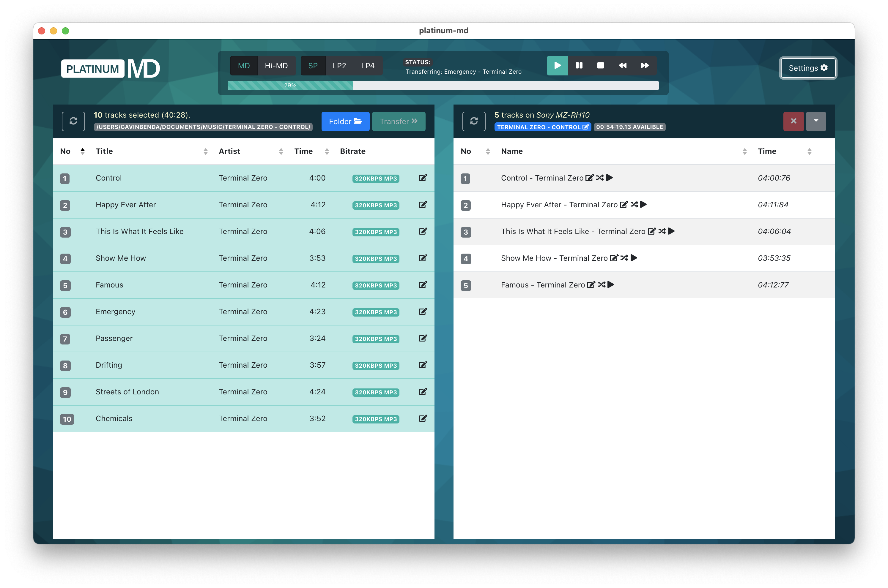The image size is (888, 588).
Task: Refresh the Sony MZ-RH10 track list
Action: 473,121
